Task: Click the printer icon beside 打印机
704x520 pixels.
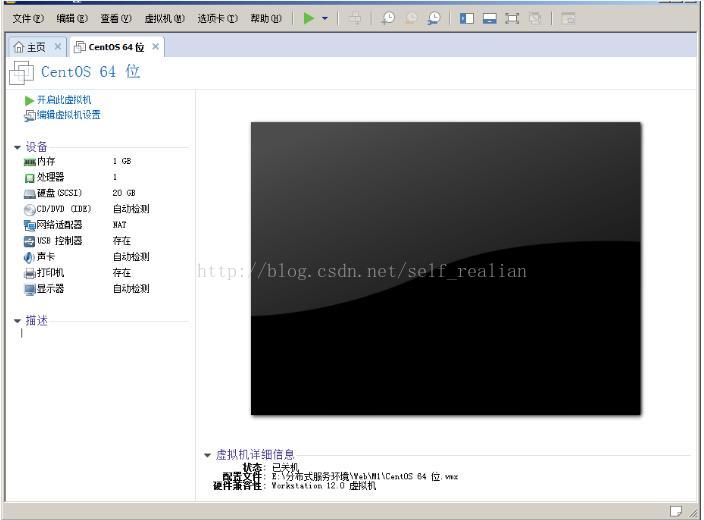Action: click(x=30, y=273)
